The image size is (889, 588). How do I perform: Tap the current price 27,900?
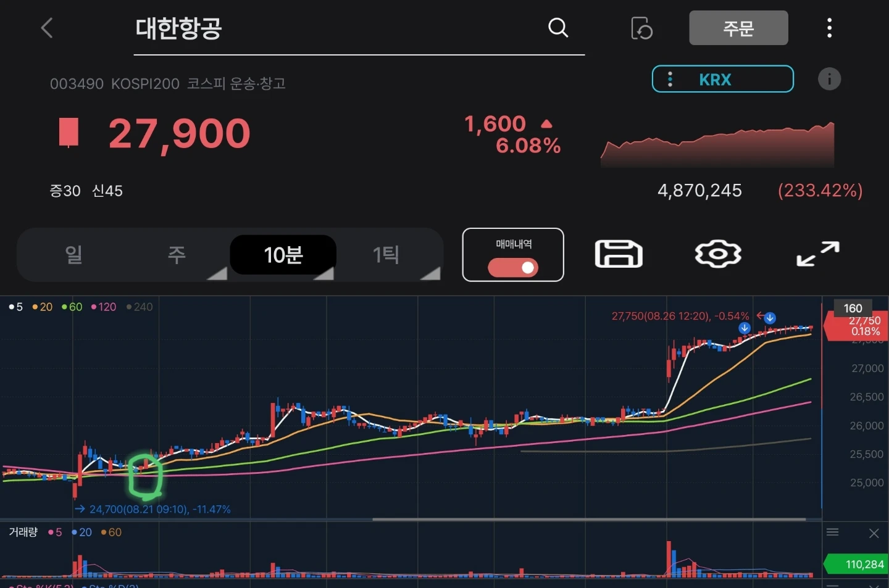pyautogui.click(x=180, y=133)
